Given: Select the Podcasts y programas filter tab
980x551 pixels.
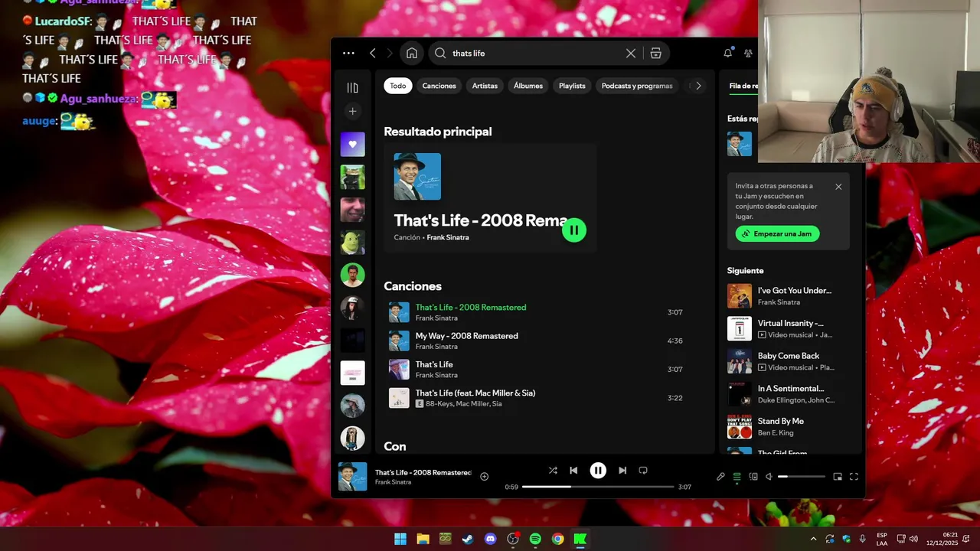Looking at the screenshot, I should pyautogui.click(x=637, y=86).
